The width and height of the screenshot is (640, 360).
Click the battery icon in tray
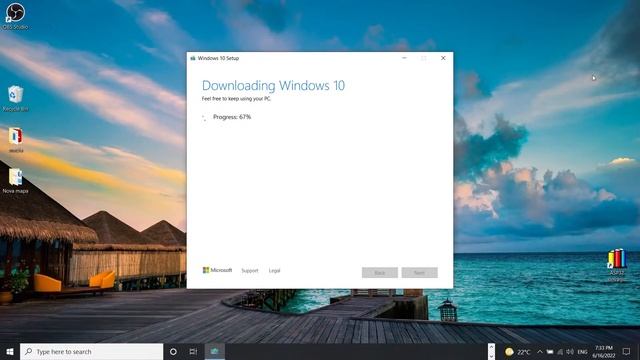click(550, 352)
